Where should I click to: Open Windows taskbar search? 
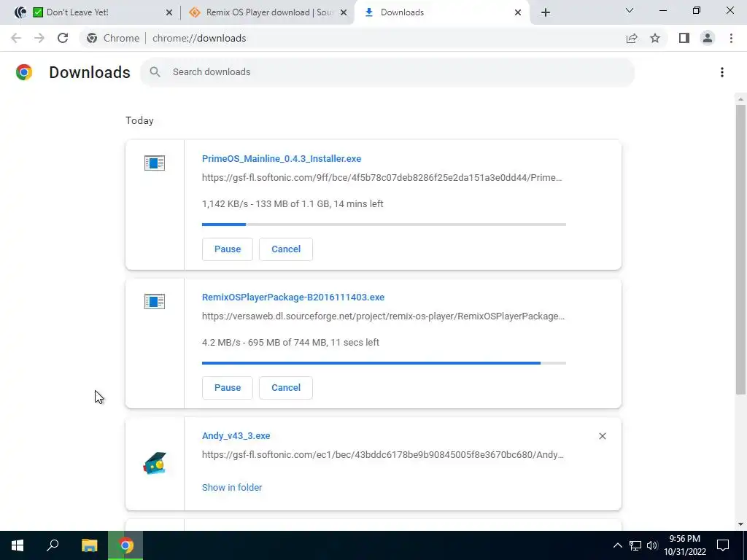pyautogui.click(x=53, y=545)
